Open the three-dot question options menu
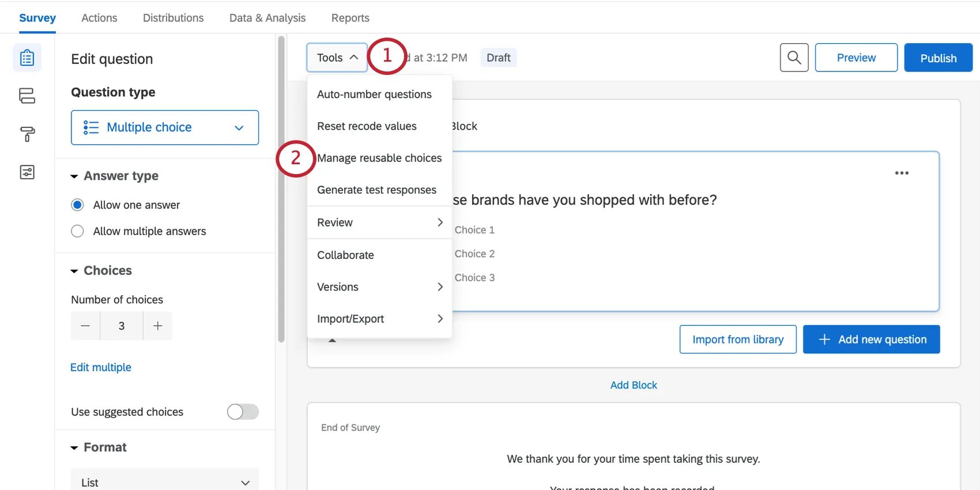Image resolution: width=980 pixels, height=490 pixels. click(902, 173)
